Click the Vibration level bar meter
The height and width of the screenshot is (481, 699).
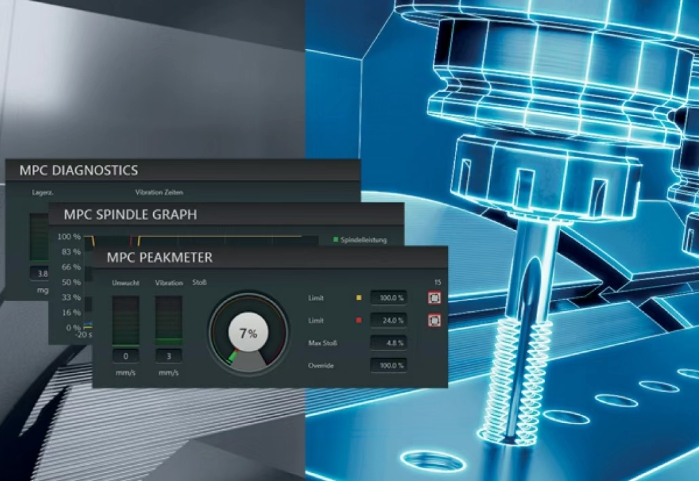pos(169,321)
